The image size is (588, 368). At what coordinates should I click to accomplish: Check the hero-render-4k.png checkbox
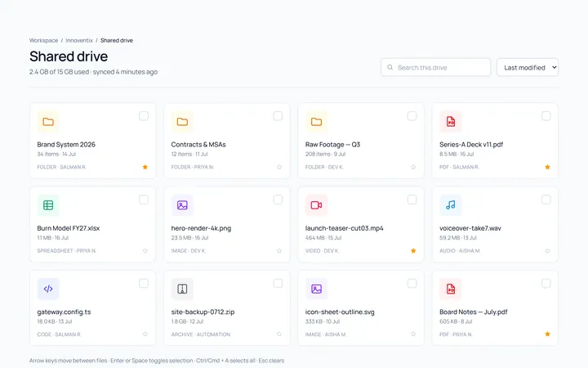278,200
